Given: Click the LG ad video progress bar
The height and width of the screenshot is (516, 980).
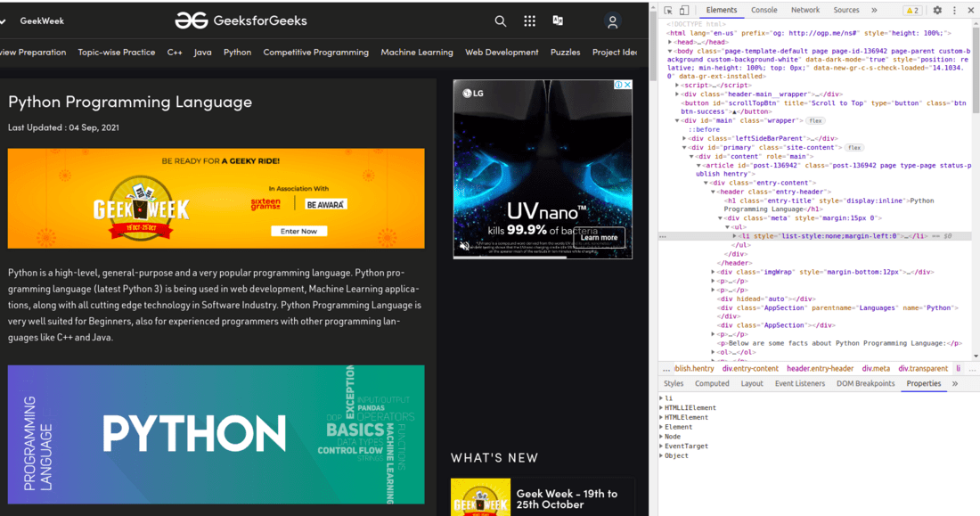Looking at the screenshot, I should coord(543,257).
